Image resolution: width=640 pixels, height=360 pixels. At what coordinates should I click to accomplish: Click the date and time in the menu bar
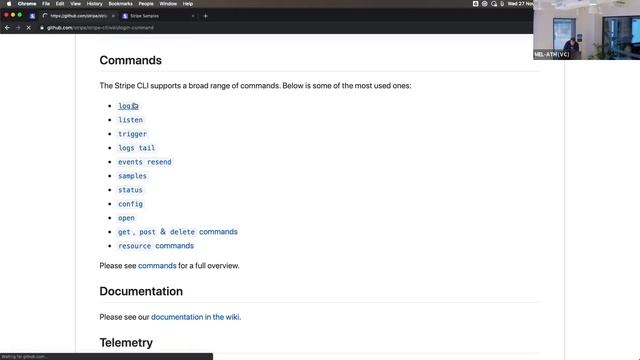coord(520,4)
